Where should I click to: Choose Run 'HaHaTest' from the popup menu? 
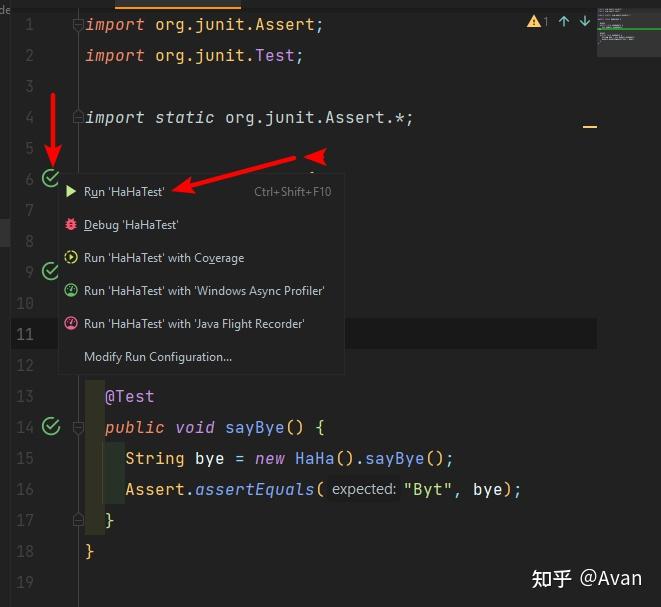pos(201,192)
